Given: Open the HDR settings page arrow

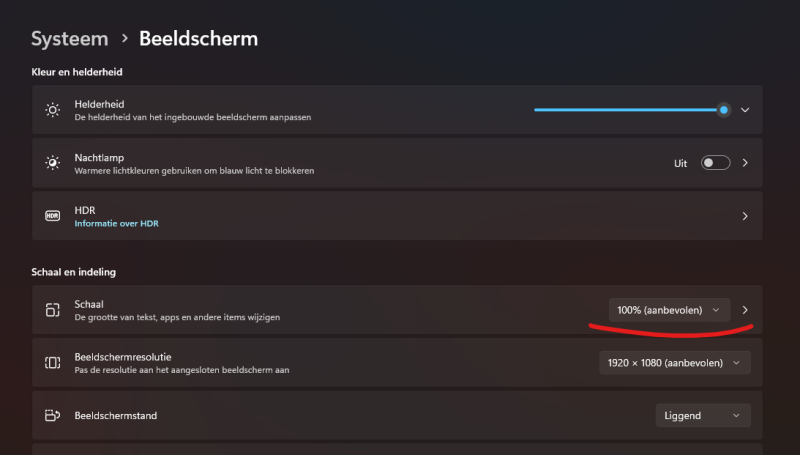Looking at the screenshot, I should [744, 216].
